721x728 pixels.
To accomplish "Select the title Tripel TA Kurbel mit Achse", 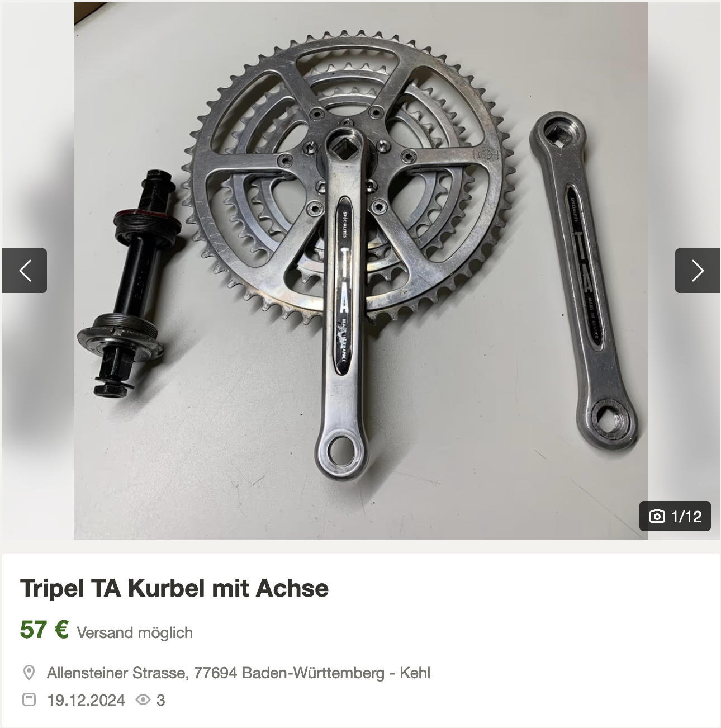I will 174,588.
